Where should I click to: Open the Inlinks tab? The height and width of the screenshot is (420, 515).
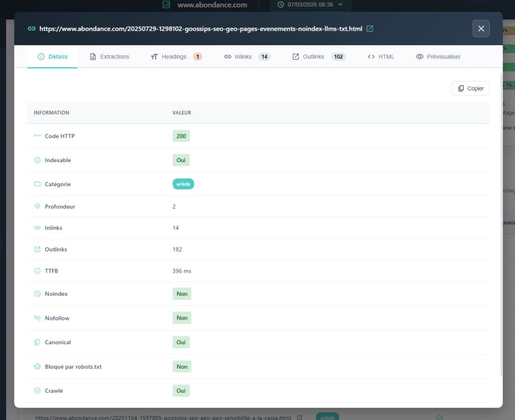[247, 57]
